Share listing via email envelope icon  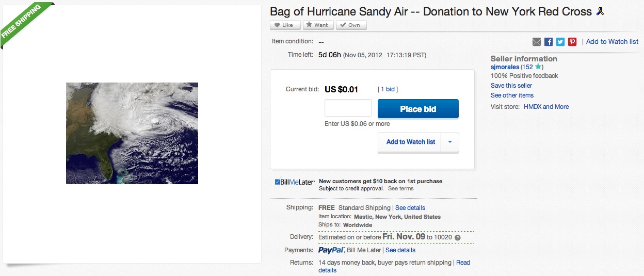click(537, 42)
